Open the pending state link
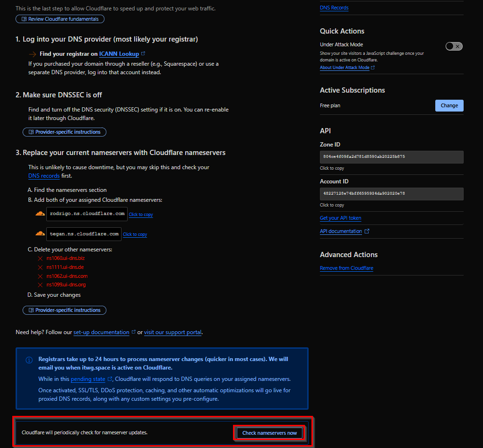Image resolution: width=483 pixels, height=448 pixels. tap(88, 379)
